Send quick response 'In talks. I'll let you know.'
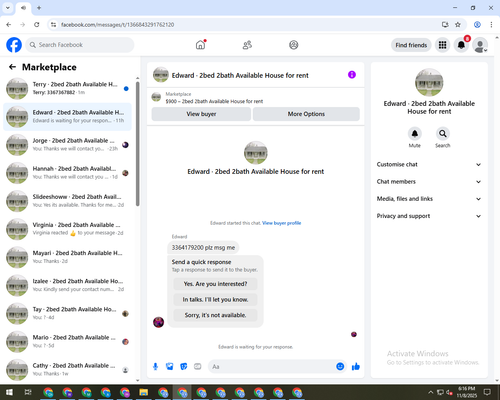 pyautogui.click(x=215, y=300)
